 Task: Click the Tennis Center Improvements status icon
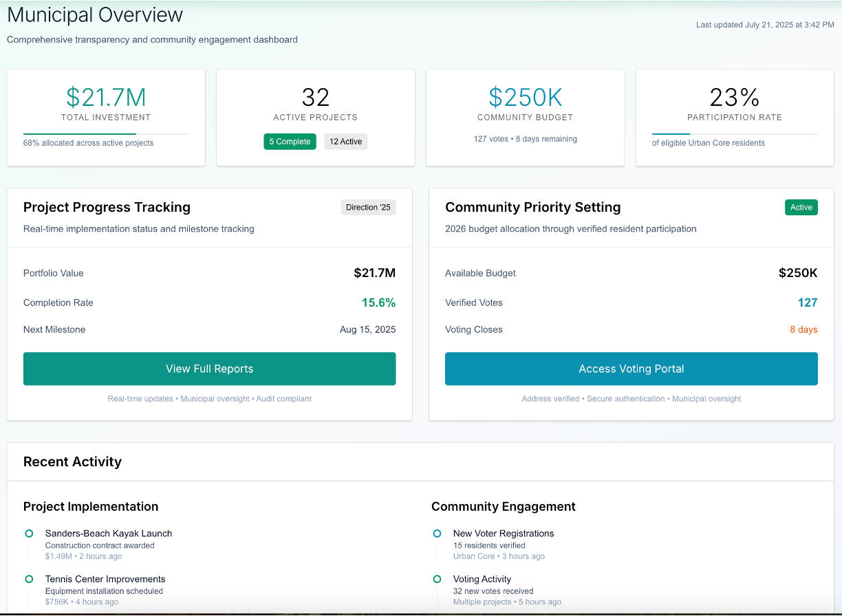click(28, 579)
